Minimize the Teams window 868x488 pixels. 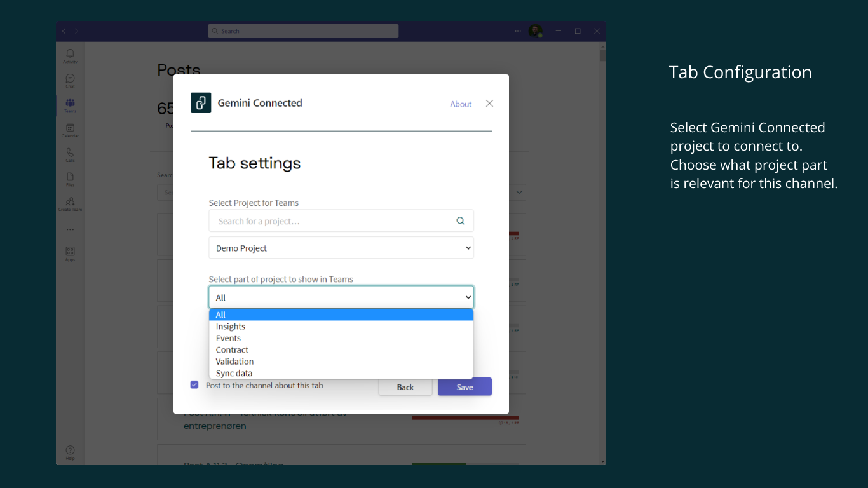[558, 31]
